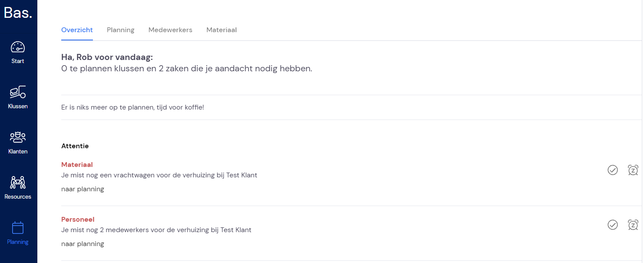Open the Materiaal tab at top
644x263 pixels.
click(221, 30)
